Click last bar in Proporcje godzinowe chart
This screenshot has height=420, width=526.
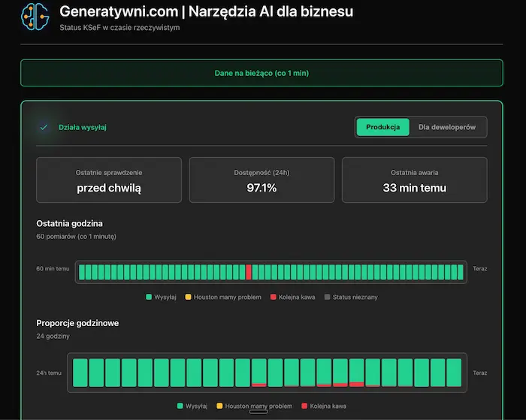(x=454, y=373)
